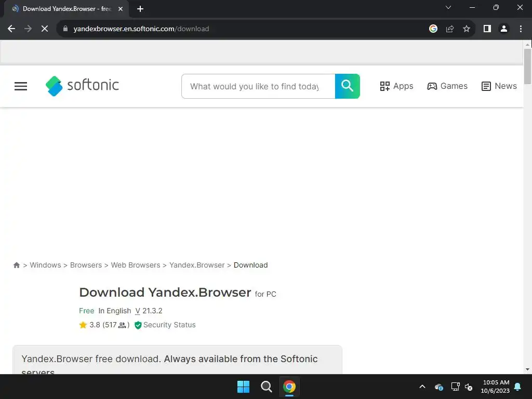This screenshot has height=399, width=532.
Task: Go back with the browser back arrow
Action: [11, 29]
